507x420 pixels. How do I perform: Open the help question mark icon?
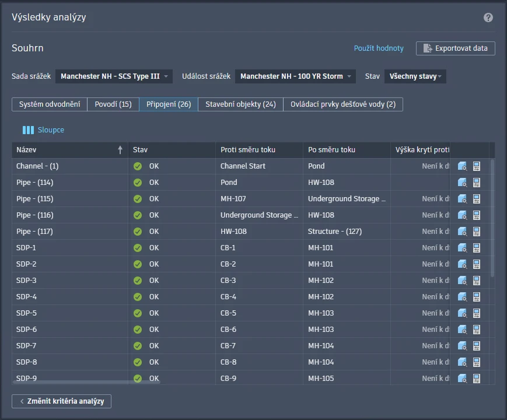tap(488, 17)
